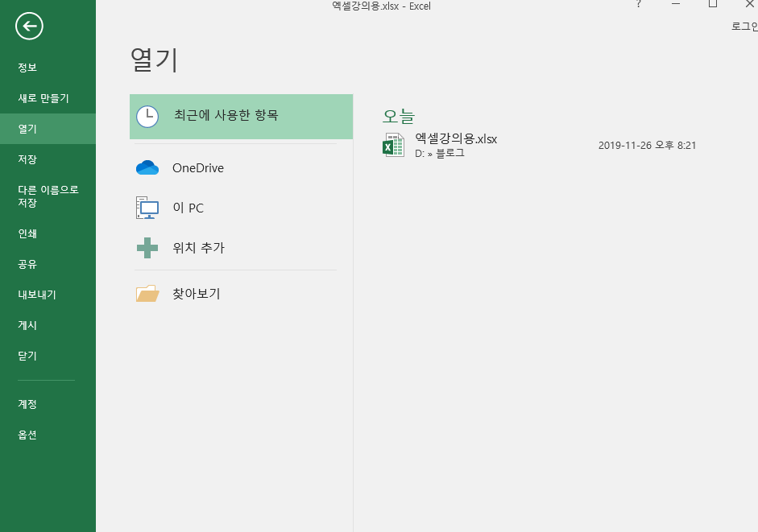Select 새로 만들기 in the sidebar
Viewport: 758px width, 532px height.
[43, 98]
